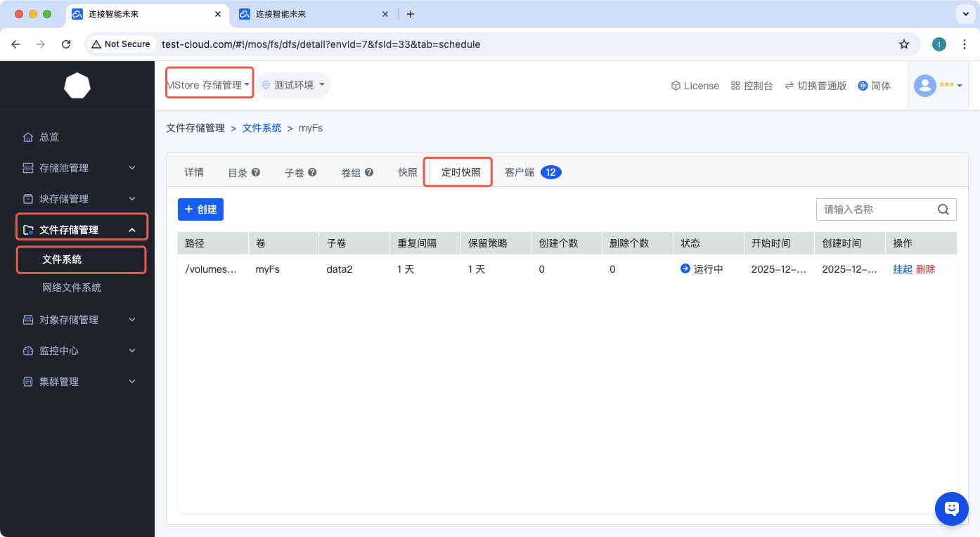980x537 pixels.
Task: Open 网络文件系统 in the sidebar
Action: click(x=72, y=287)
